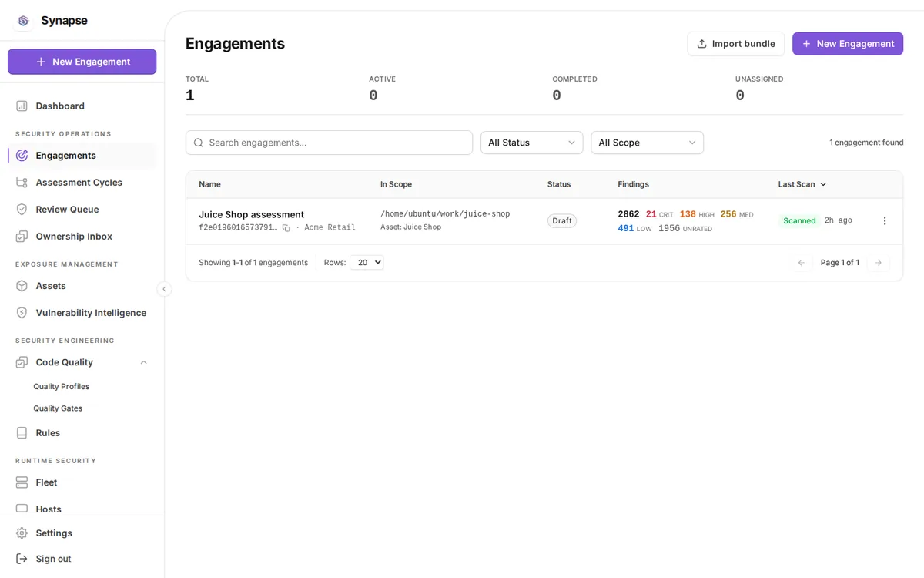Open the Assets page
924x578 pixels.
(x=51, y=285)
